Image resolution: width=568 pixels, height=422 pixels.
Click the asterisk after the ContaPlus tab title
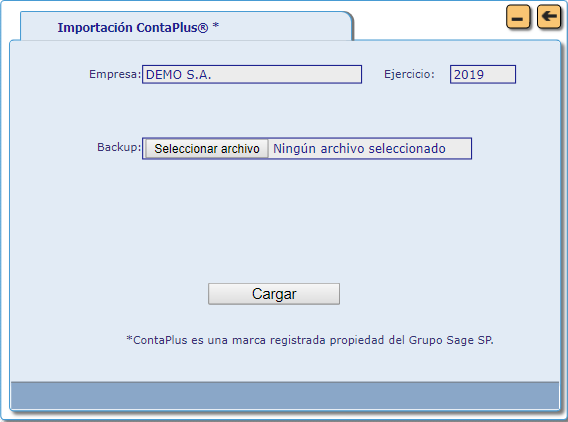coord(216,25)
